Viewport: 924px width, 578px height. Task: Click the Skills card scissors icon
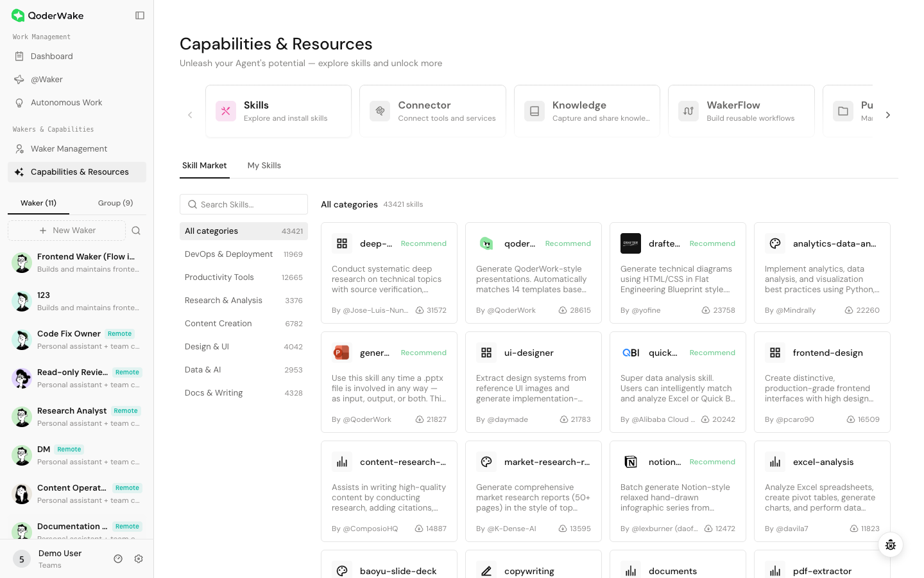click(226, 111)
